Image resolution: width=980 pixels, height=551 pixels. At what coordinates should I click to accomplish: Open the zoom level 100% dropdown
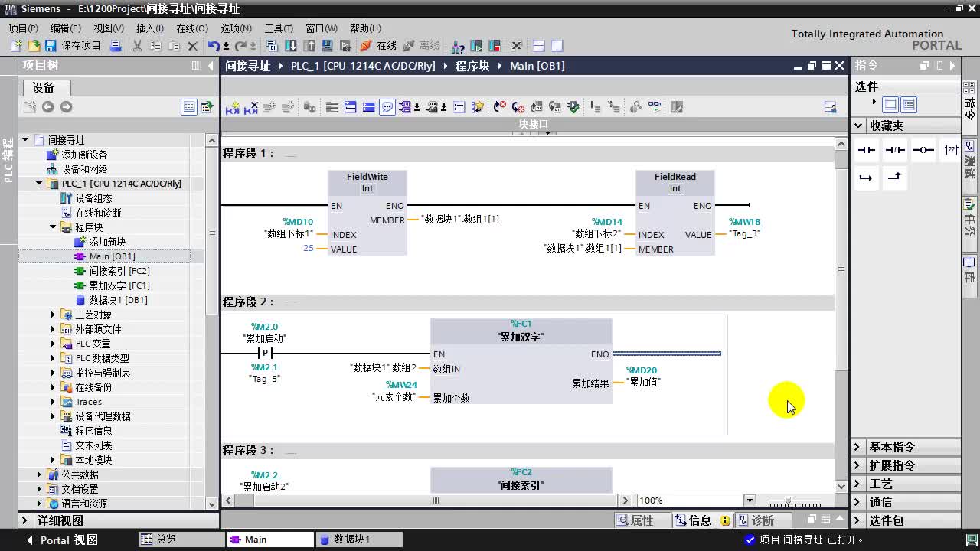(x=750, y=500)
